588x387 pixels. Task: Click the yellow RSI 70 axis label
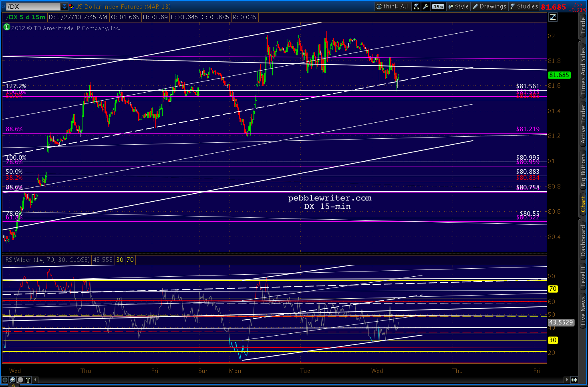(x=553, y=289)
